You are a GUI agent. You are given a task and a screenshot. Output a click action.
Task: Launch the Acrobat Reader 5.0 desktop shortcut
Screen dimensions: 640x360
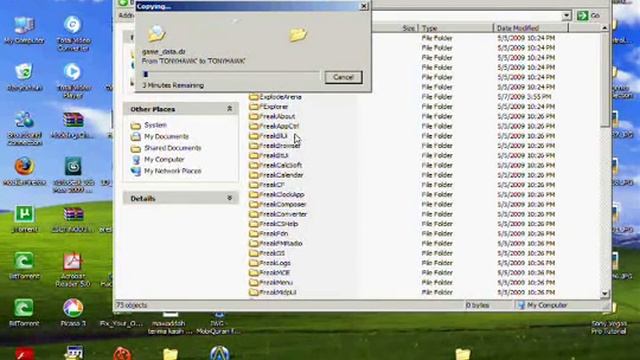coord(73,269)
